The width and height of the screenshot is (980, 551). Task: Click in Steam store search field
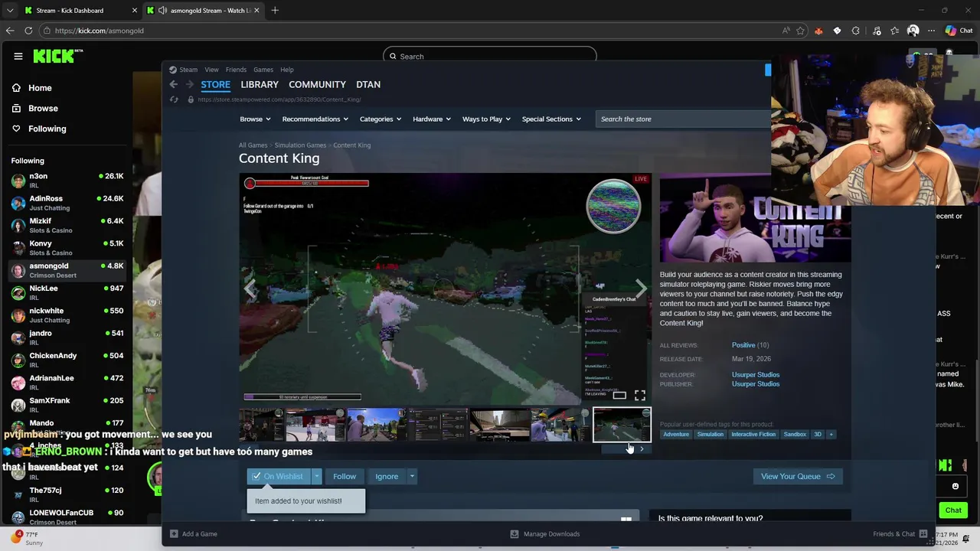683,119
